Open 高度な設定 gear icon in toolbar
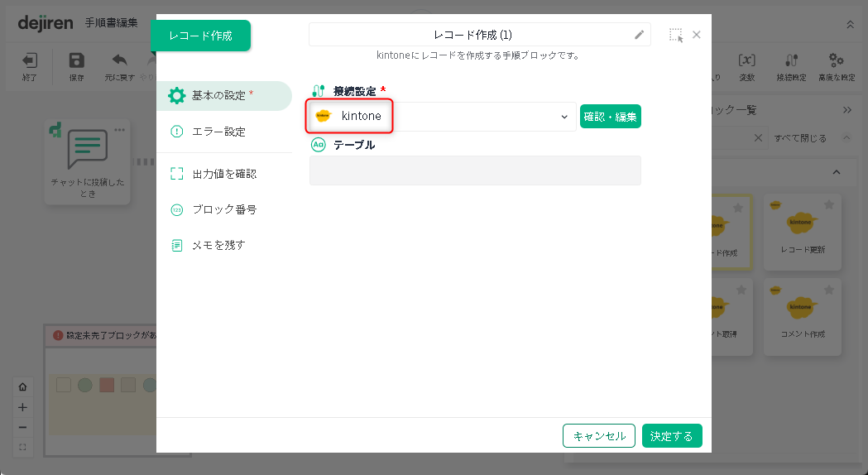This screenshot has width=868, height=475. pyautogui.click(x=836, y=65)
